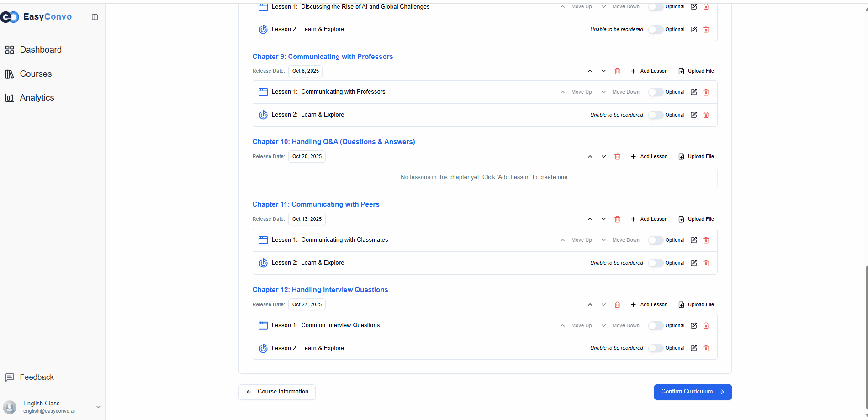This screenshot has height=420, width=868.
Task: Move Chapter 11 up with the arrow
Action: [590, 219]
